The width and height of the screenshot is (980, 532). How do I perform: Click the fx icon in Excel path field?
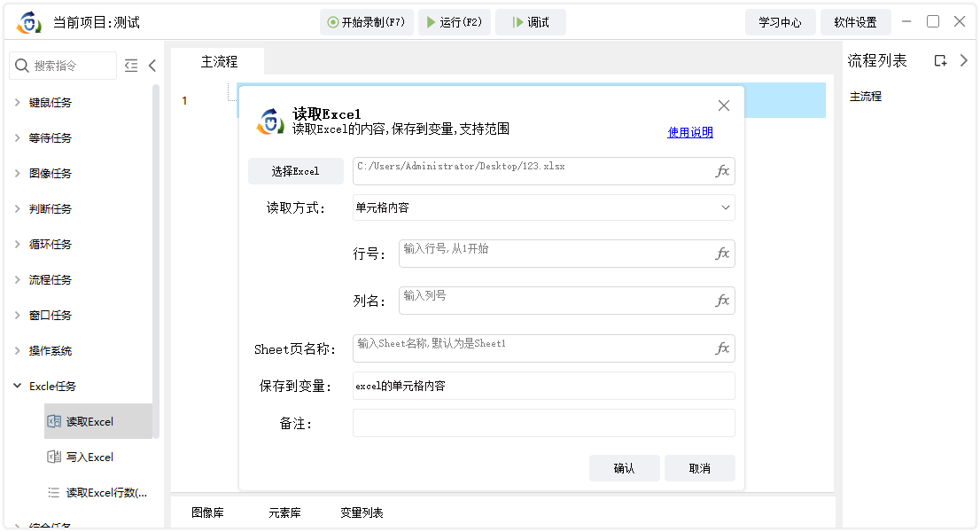[722, 171]
